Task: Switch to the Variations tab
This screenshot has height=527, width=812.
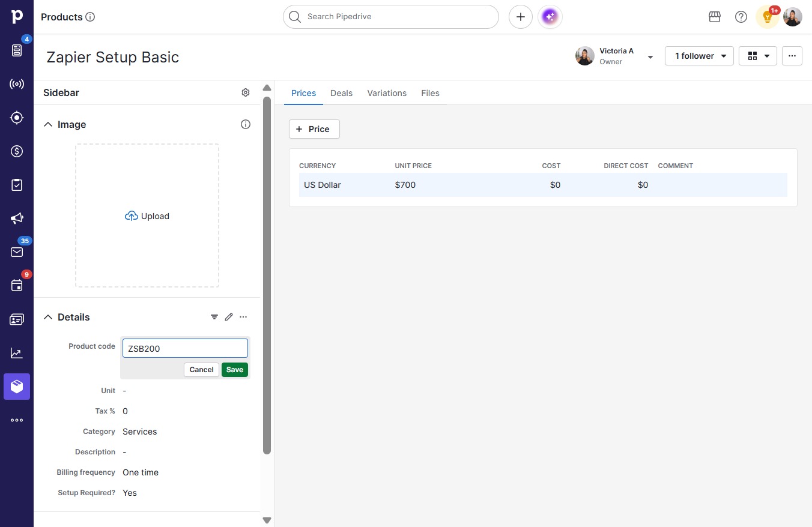Action: pyautogui.click(x=387, y=93)
